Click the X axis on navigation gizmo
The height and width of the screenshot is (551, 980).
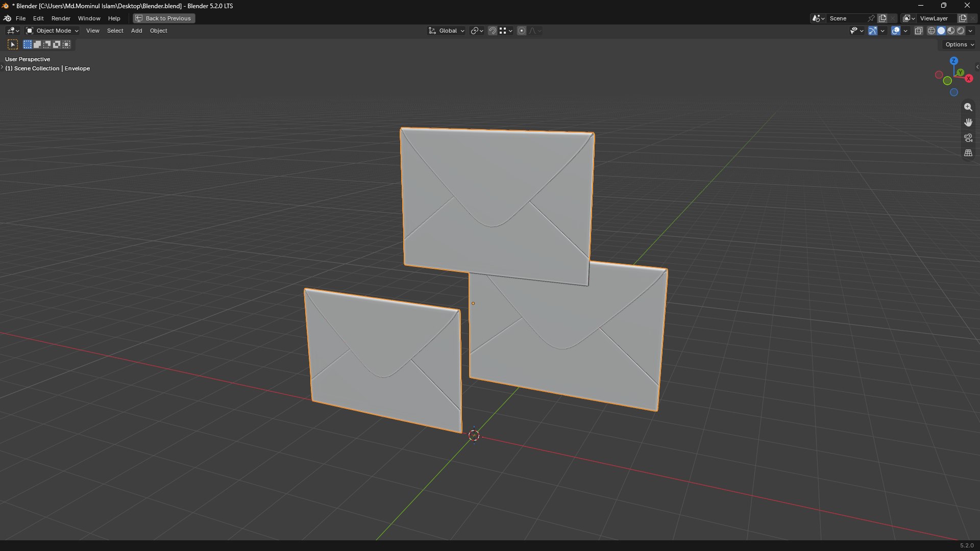[x=969, y=79]
